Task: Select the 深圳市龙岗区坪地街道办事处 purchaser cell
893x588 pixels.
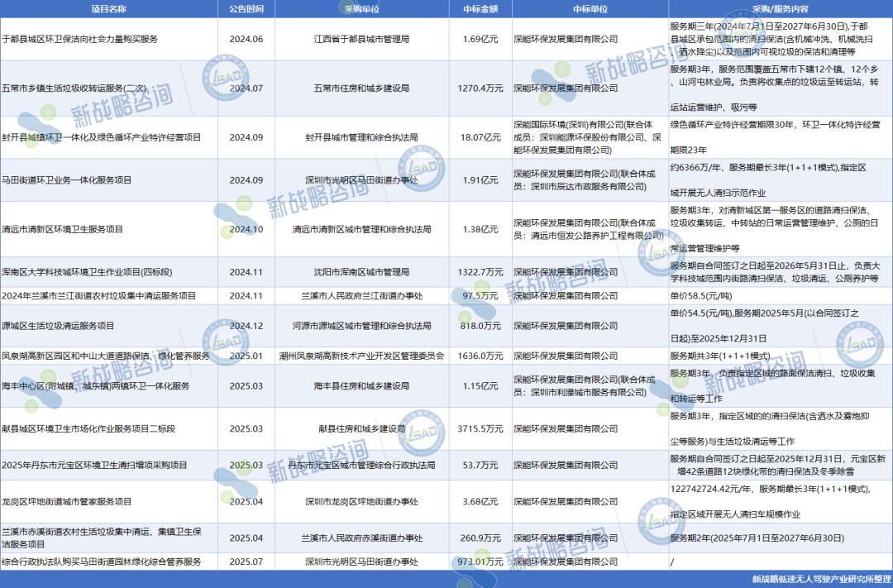Action: (360, 502)
